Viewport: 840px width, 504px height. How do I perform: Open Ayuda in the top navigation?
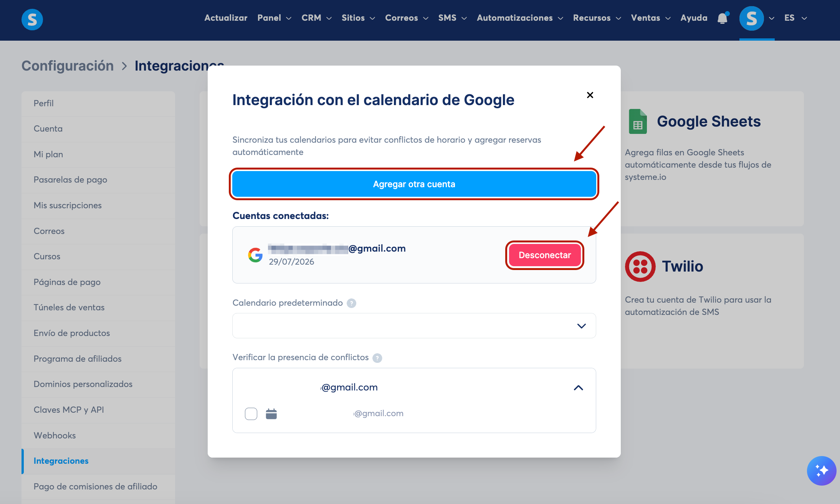click(694, 18)
